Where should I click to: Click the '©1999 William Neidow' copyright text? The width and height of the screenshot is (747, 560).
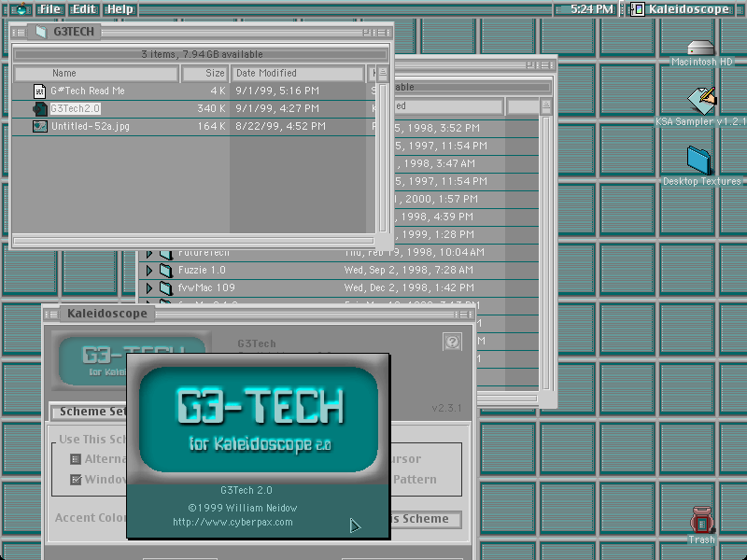tap(243, 508)
